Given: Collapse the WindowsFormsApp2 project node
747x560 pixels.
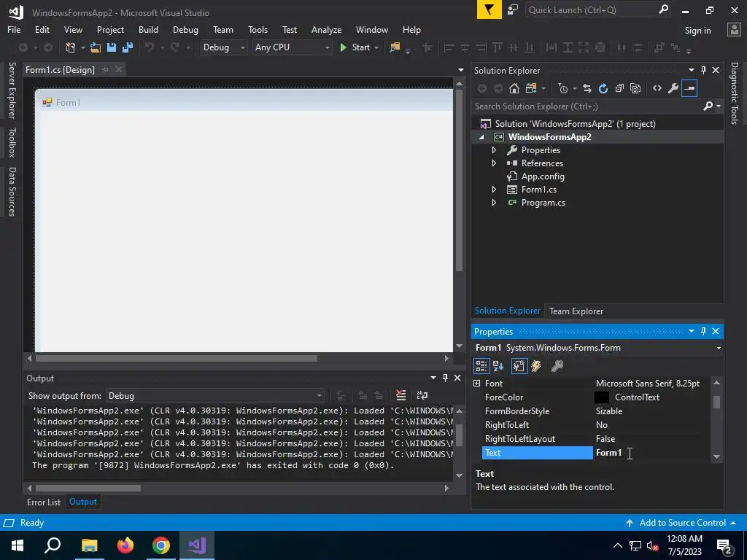Looking at the screenshot, I should click(x=481, y=136).
